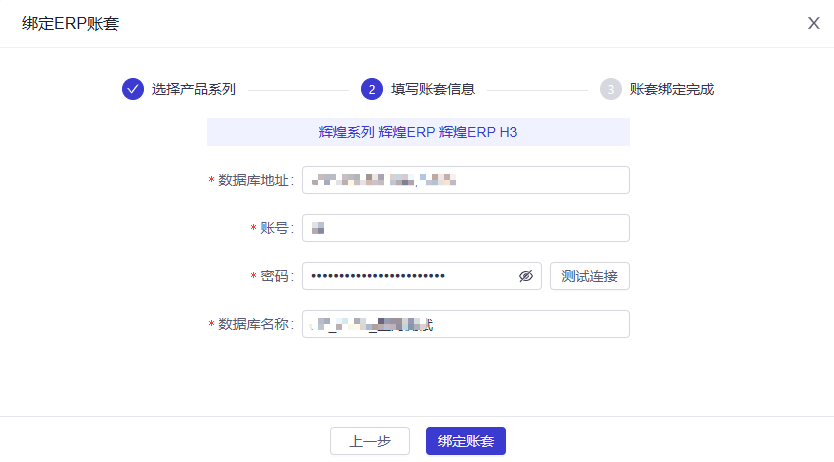Click the completed step checkmark icon
This screenshot has height=462, width=834.
(132, 89)
